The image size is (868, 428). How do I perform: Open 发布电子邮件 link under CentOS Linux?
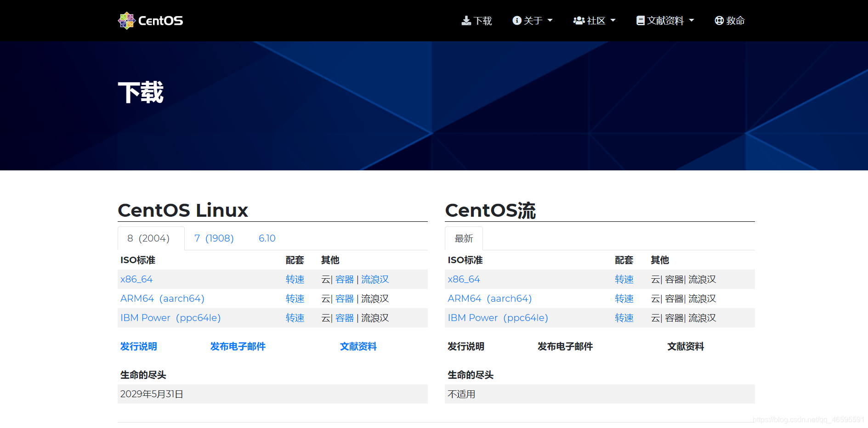pyautogui.click(x=238, y=346)
